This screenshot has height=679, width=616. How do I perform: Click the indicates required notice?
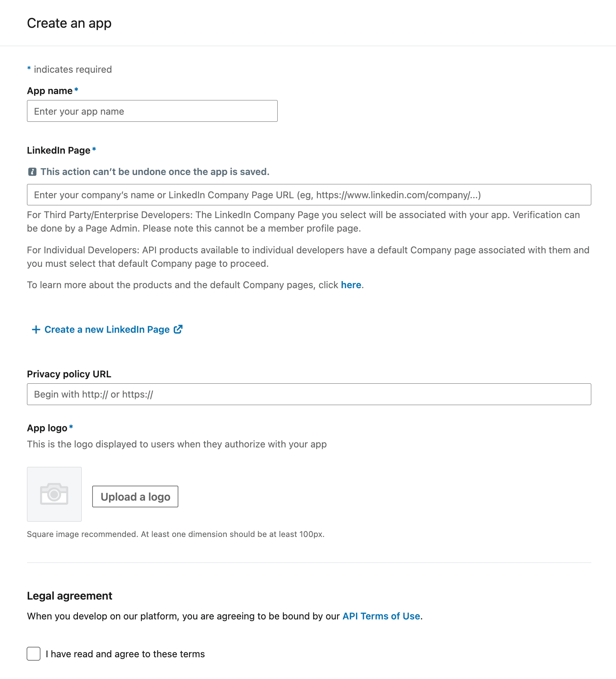pyautogui.click(x=69, y=69)
